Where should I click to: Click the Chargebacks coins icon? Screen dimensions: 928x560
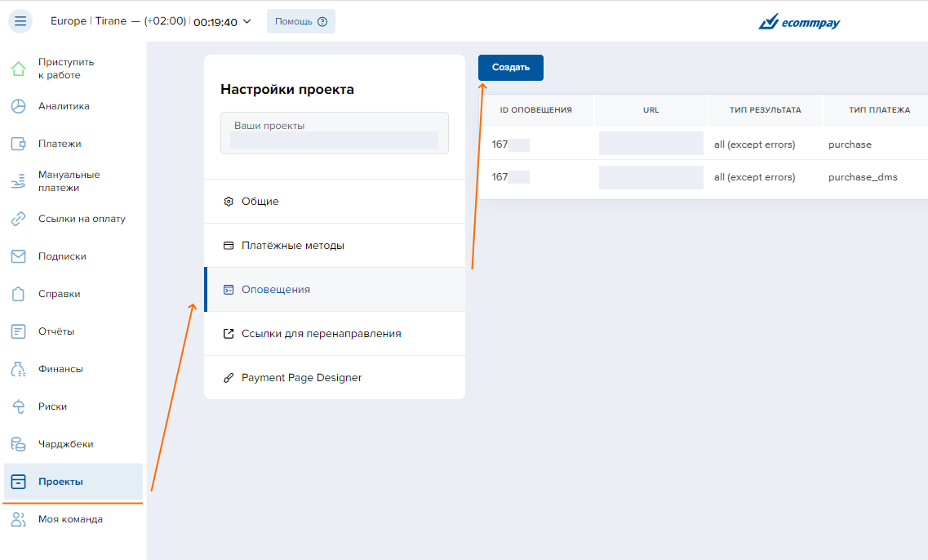coord(18,444)
